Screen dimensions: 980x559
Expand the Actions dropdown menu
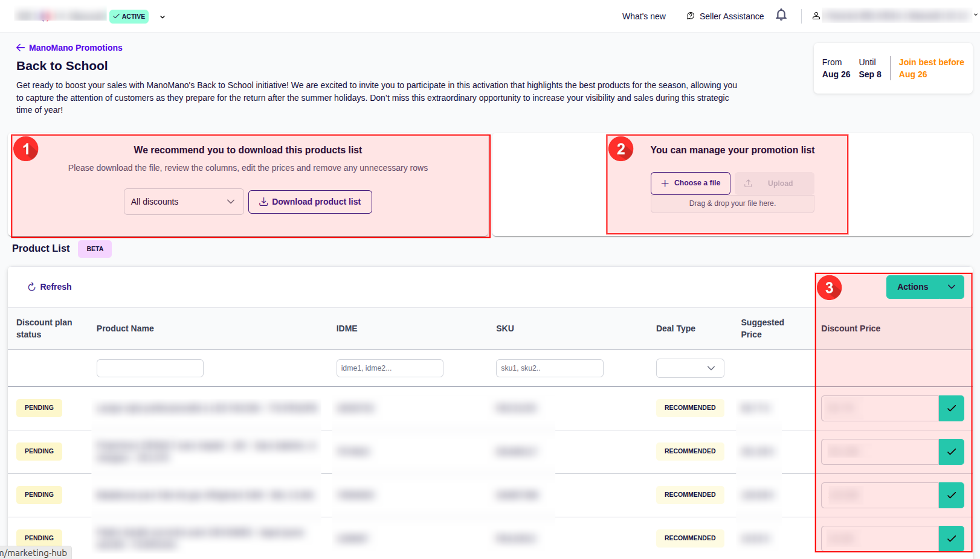(x=924, y=287)
